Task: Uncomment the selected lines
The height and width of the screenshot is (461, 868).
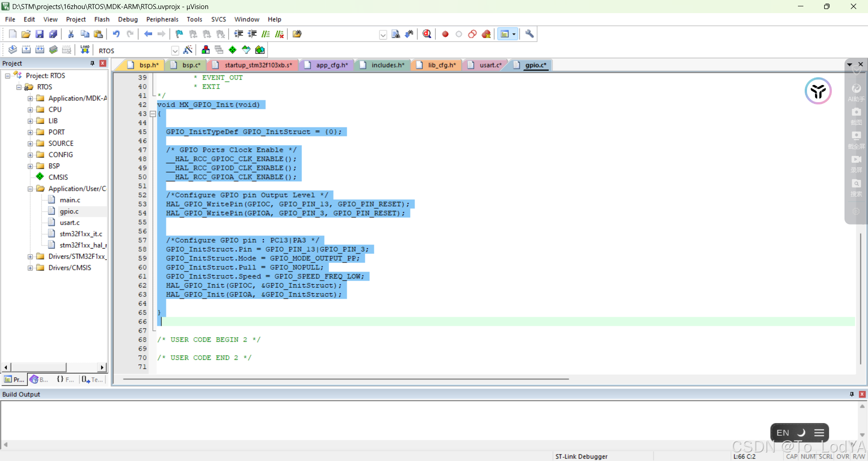Action: point(279,34)
